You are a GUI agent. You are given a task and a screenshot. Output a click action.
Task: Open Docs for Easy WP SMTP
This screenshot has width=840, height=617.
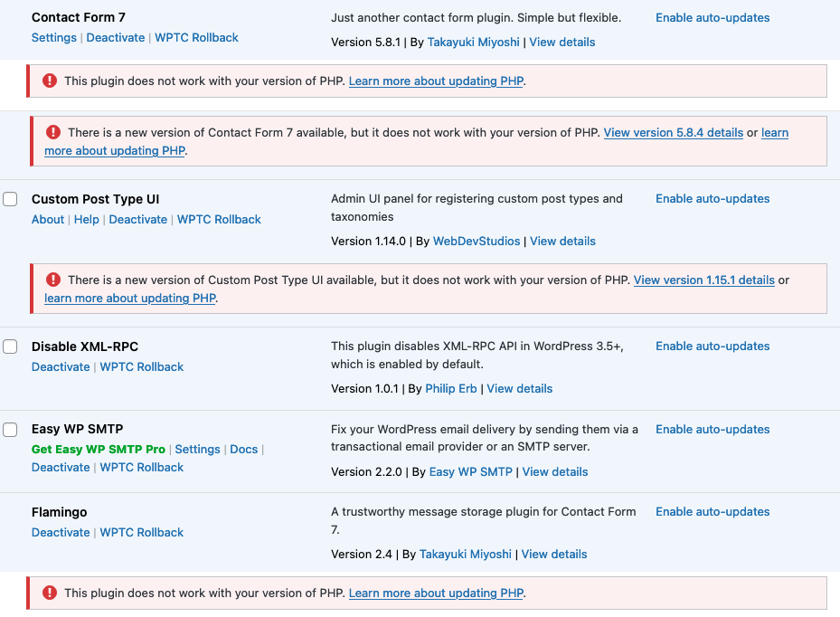pos(243,449)
